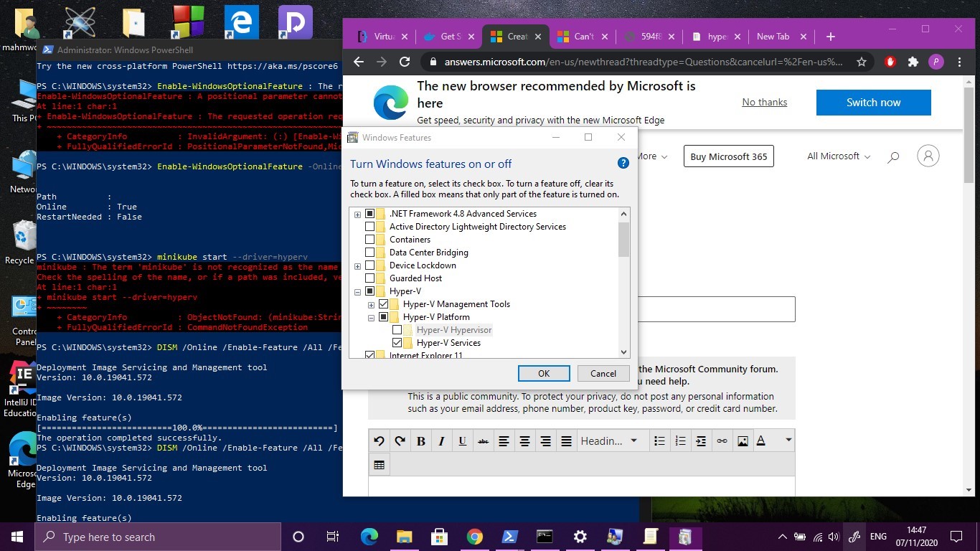This screenshot has width=980, height=551.
Task: Uncheck Hyper-V Management Tools
Action: (384, 304)
